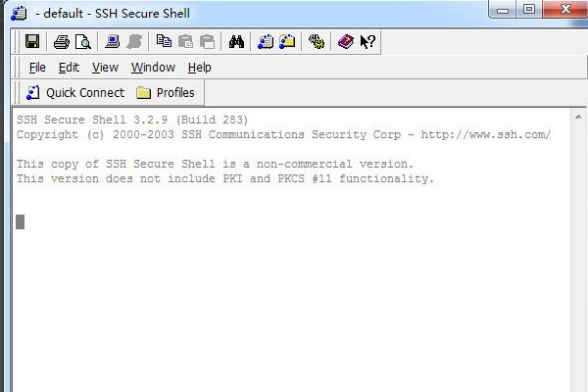Click the Copy icon in the toolbar

tap(164, 41)
